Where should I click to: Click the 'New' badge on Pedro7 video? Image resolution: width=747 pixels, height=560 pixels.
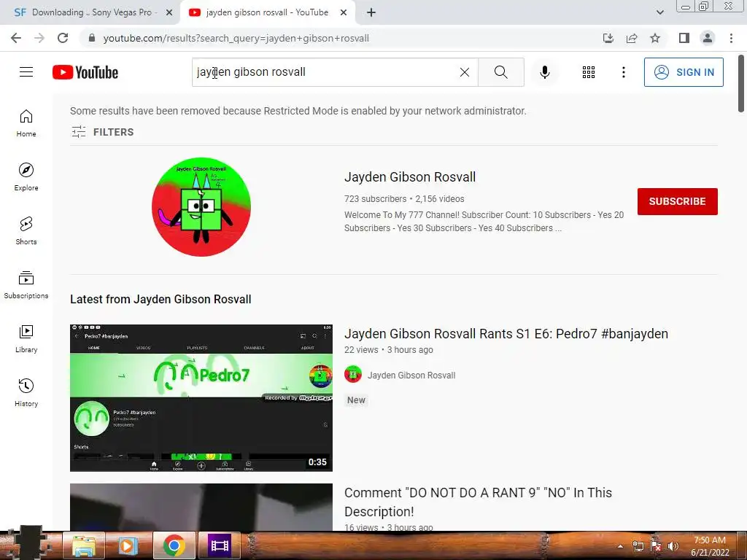(x=356, y=400)
